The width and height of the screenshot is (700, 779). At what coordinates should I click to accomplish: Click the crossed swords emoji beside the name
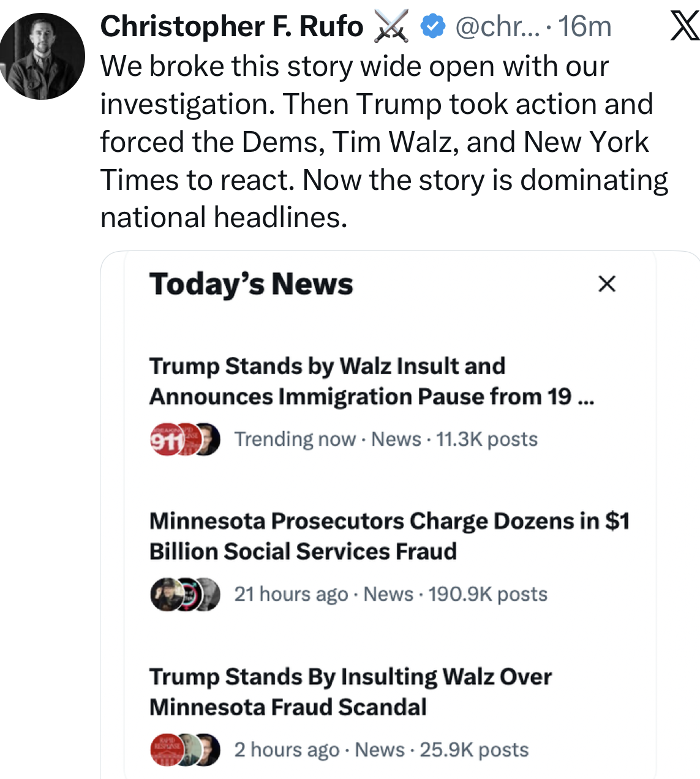click(x=391, y=28)
